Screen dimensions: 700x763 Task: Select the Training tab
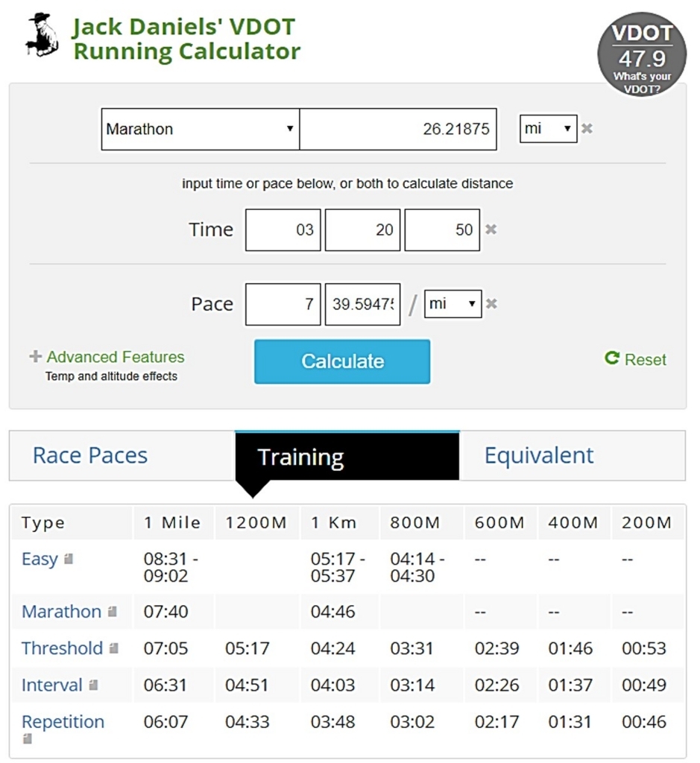347,457
